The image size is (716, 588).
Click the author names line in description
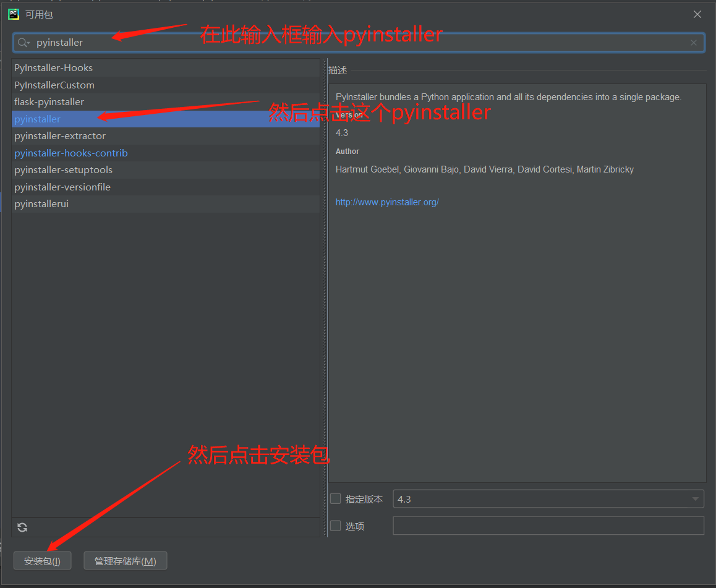point(485,169)
